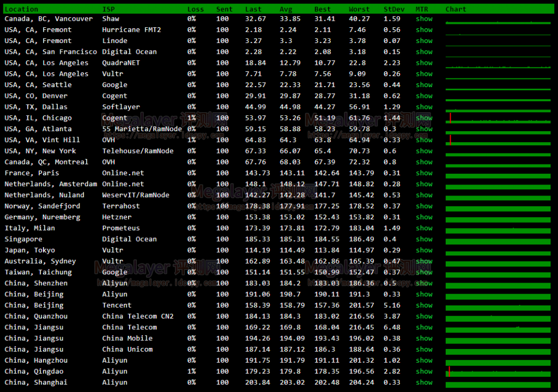Open show link for Milan Prometeus

pyautogui.click(x=424, y=228)
